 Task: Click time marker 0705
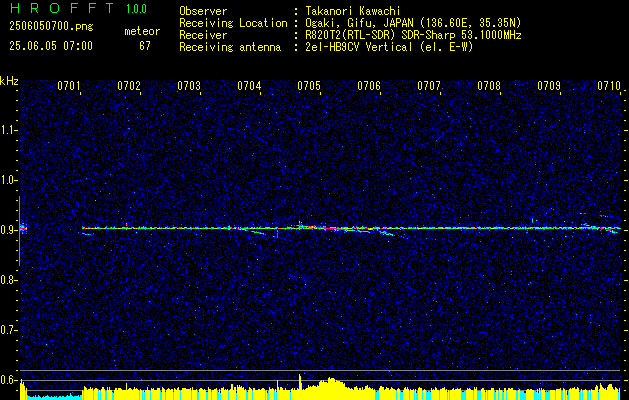point(309,86)
